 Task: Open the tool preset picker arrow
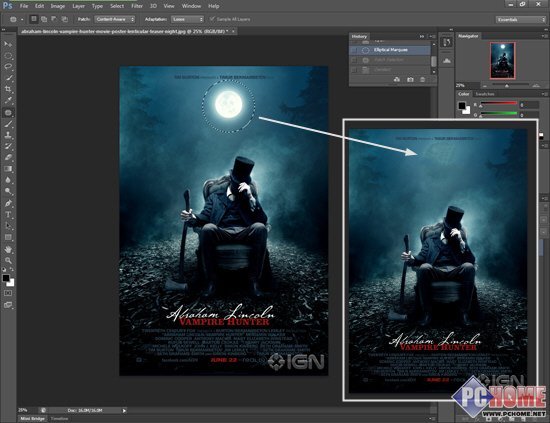[22, 20]
